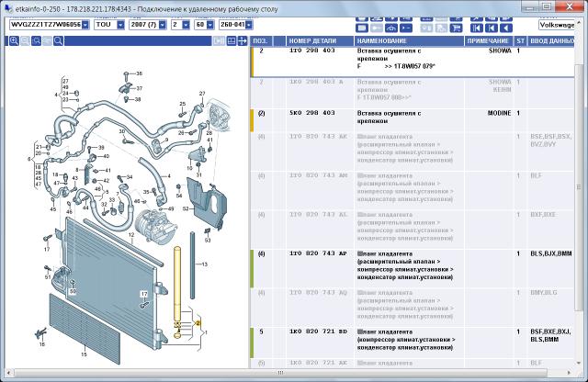Select part number 1K0 820 721 BD
The width and height of the screenshot is (588, 382).
click(x=318, y=331)
